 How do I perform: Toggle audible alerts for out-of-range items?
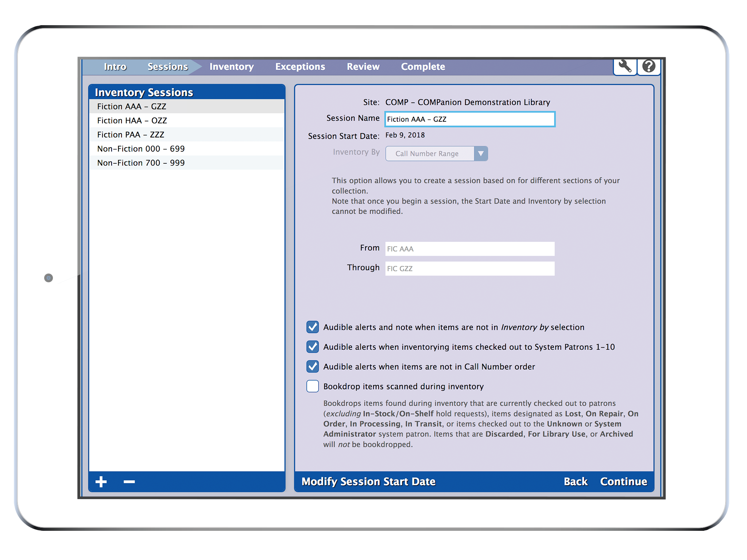312,328
